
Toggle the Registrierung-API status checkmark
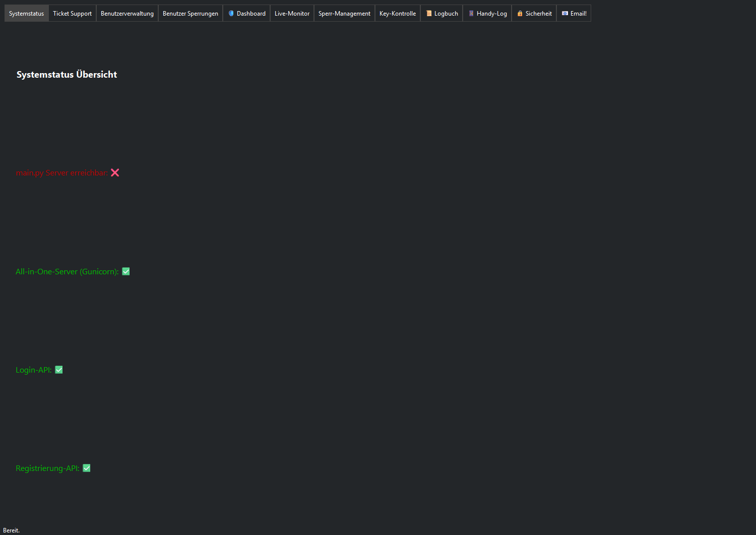[x=86, y=468]
